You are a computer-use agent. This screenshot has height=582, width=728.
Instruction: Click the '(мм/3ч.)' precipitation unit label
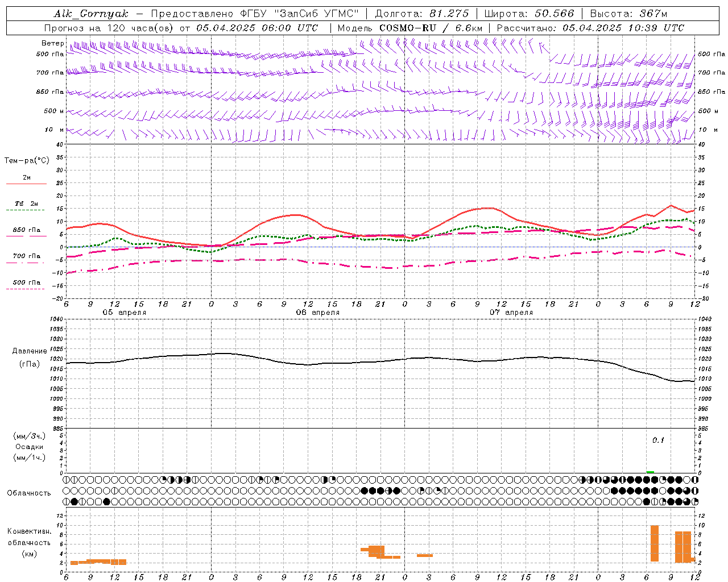coord(29,436)
